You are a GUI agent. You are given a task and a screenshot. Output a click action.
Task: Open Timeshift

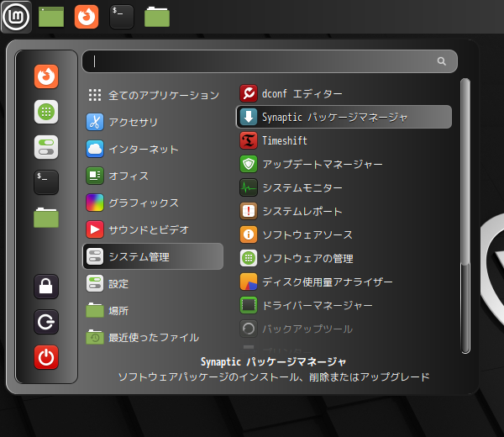point(344,140)
